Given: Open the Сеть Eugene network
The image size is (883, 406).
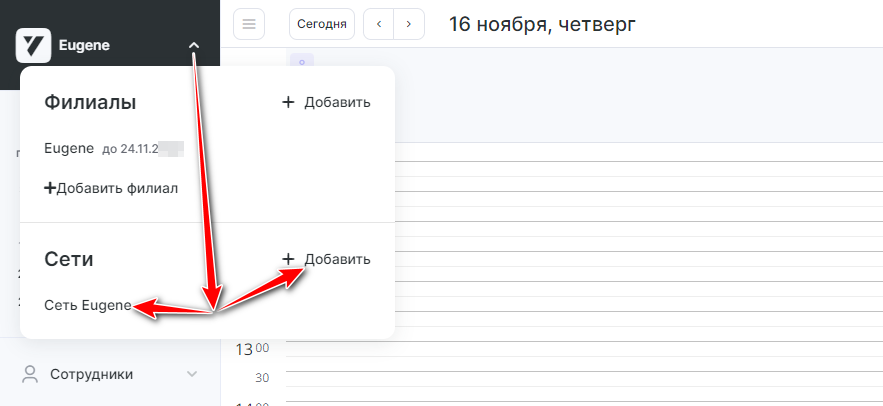Looking at the screenshot, I should [x=88, y=305].
